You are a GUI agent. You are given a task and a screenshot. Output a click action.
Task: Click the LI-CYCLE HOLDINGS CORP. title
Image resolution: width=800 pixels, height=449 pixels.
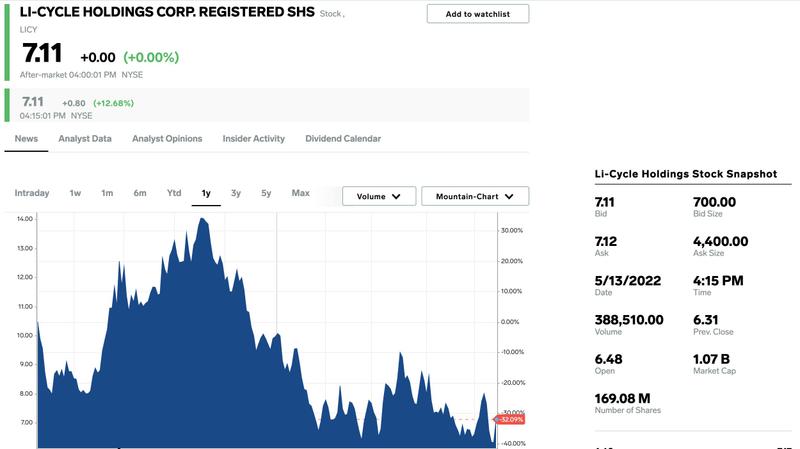(167, 12)
